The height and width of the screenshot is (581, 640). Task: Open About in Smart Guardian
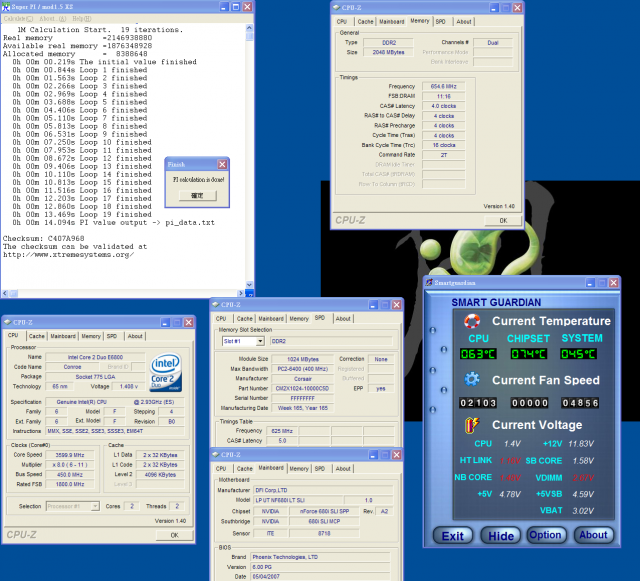(593, 535)
